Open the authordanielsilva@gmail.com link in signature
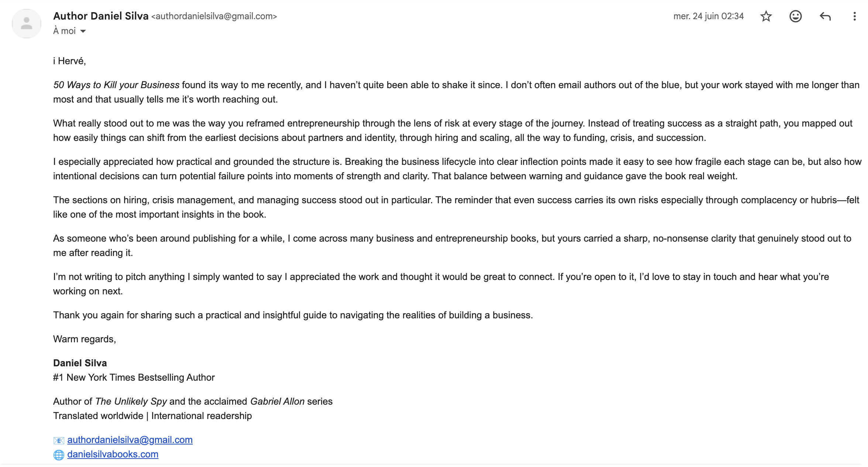The image size is (868, 467). [130, 440]
